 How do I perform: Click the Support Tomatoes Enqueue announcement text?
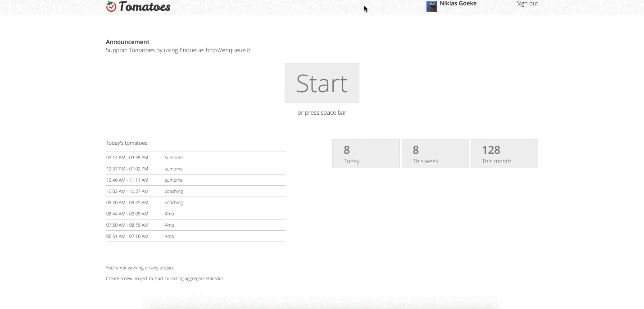[x=178, y=50]
